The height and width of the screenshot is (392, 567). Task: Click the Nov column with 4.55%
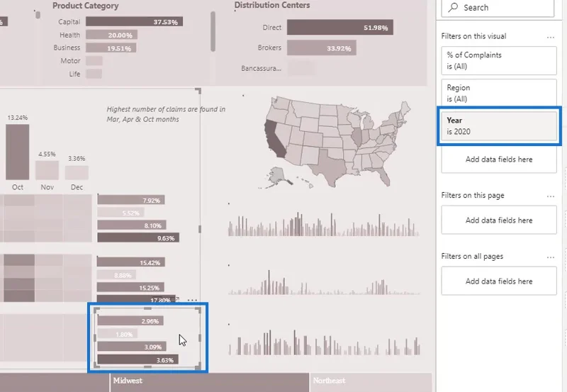(x=47, y=170)
